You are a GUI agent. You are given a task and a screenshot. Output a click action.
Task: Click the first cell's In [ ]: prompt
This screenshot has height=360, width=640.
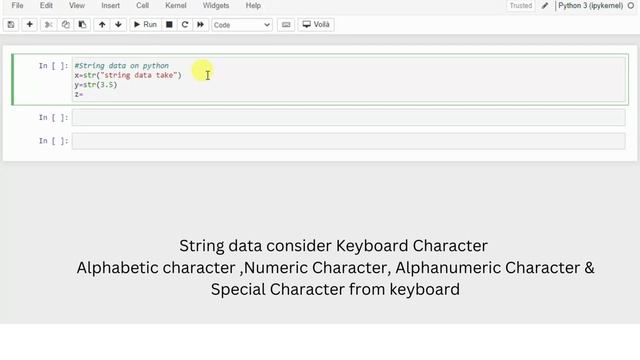[x=53, y=66]
